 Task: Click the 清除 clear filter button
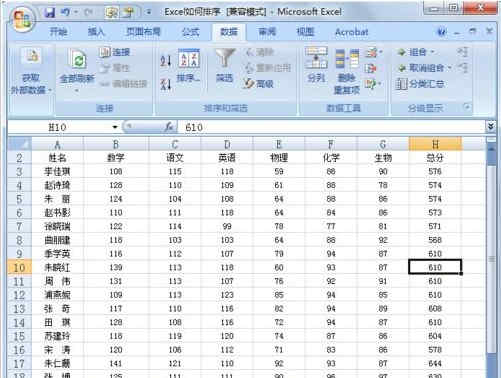260,52
